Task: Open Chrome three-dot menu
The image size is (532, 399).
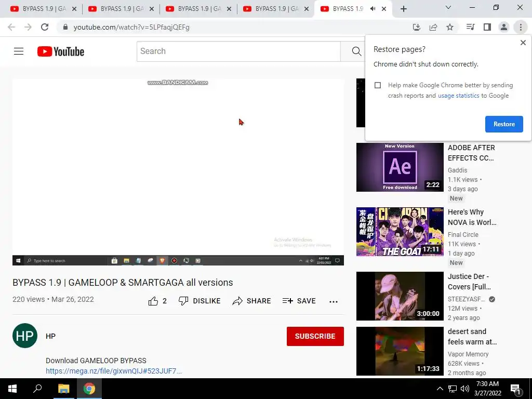Action: pyautogui.click(x=521, y=27)
